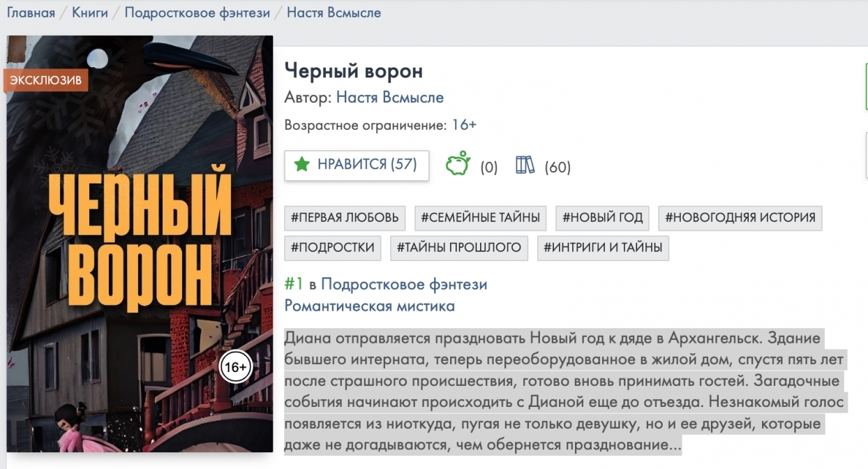
Task: Select the #ПЕРВАЯ ЛЮБОВЬ tag
Action: point(345,218)
